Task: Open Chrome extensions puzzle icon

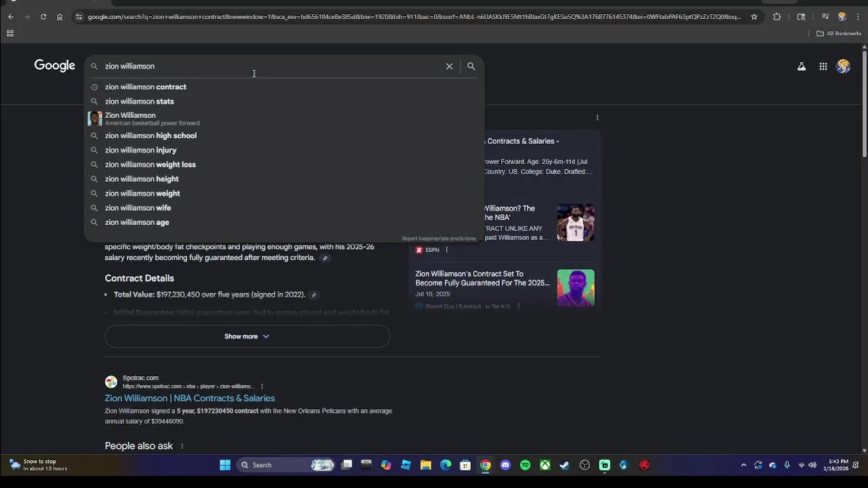Action: 777,17
